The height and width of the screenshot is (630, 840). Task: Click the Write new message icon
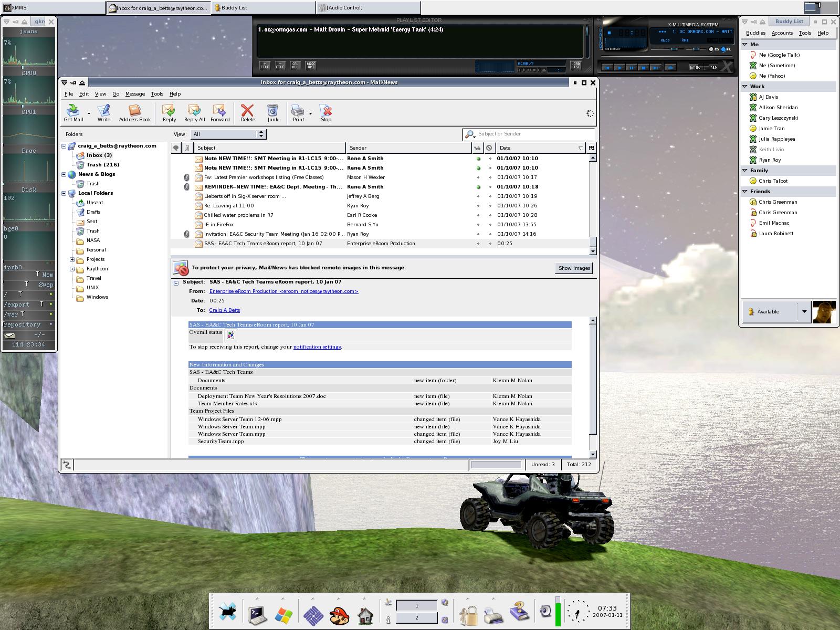(104, 112)
